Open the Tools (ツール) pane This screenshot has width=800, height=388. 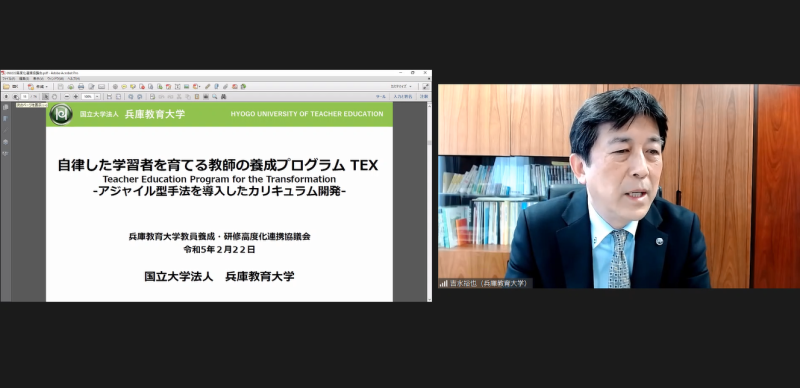click(x=381, y=96)
